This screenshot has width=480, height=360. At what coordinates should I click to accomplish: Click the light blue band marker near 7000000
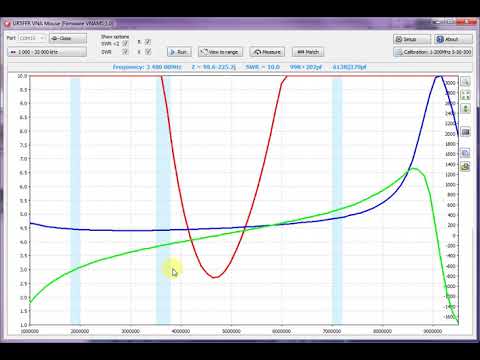coord(337,201)
